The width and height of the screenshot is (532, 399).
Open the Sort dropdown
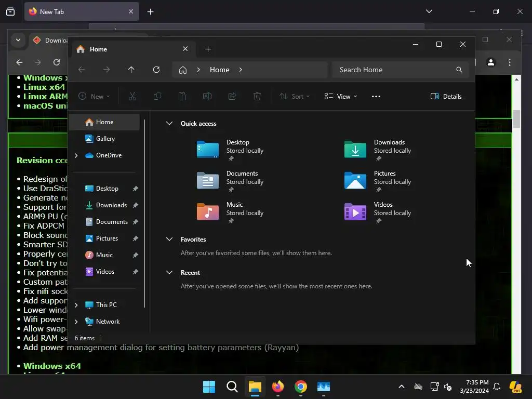tap(295, 96)
